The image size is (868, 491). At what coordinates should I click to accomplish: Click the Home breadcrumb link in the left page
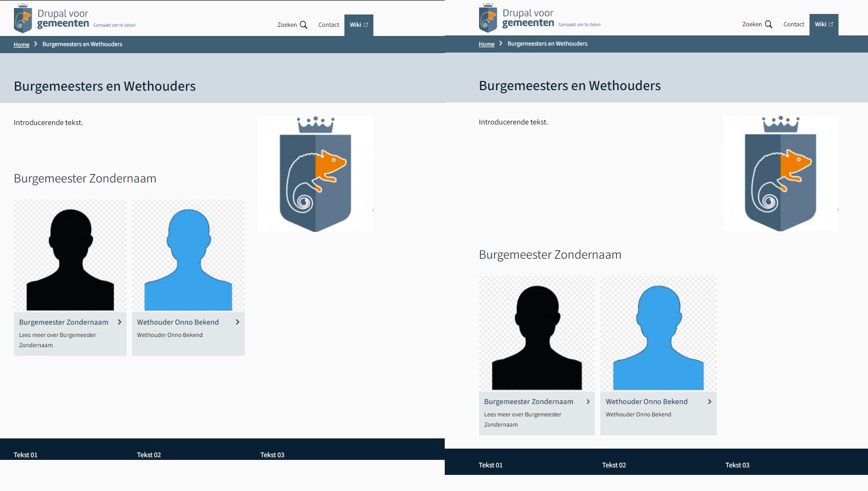[21, 45]
